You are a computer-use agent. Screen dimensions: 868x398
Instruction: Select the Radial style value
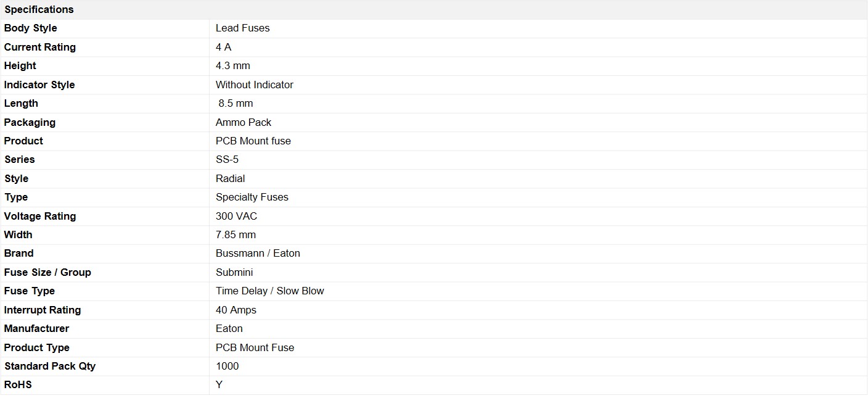click(x=231, y=178)
